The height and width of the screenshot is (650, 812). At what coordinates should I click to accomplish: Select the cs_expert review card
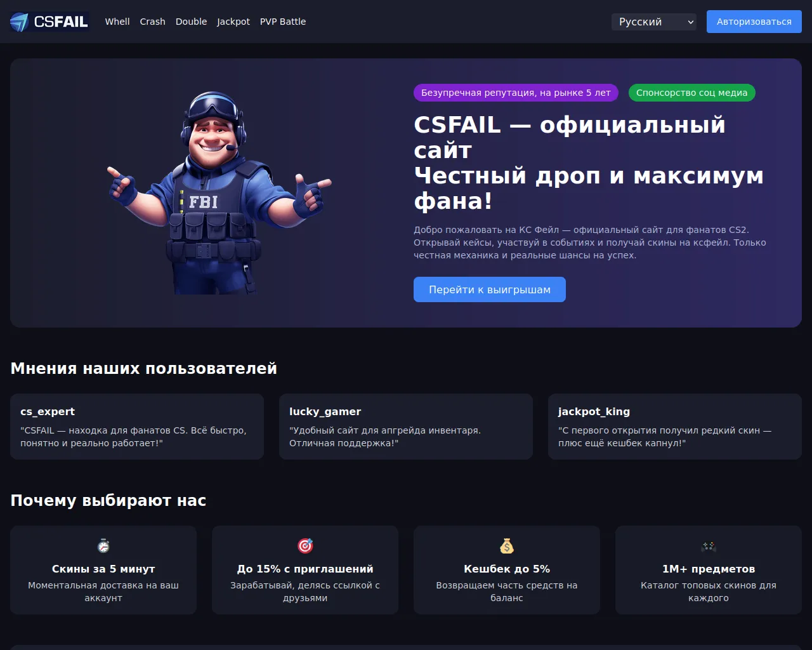[137, 427]
